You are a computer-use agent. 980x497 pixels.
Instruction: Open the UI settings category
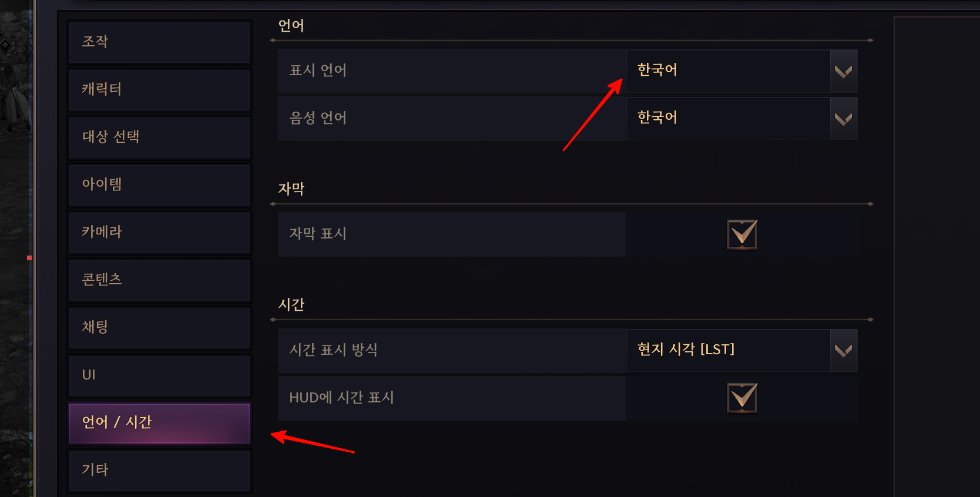click(x=159, y=375)
